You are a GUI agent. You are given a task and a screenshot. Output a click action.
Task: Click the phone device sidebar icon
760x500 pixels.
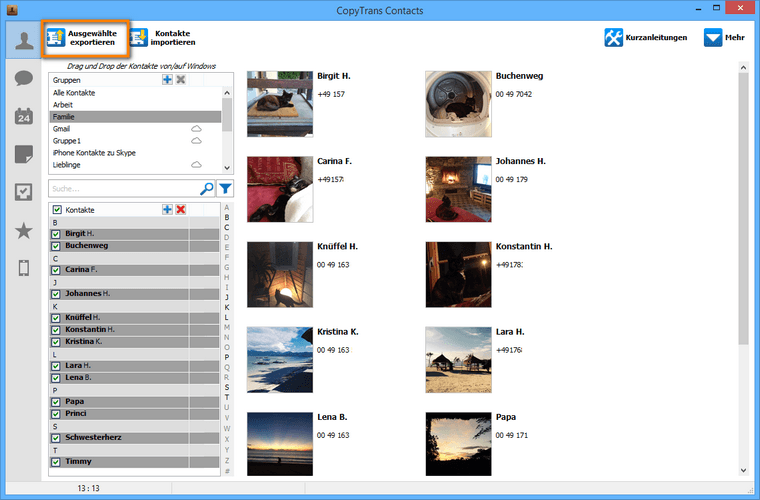21,268
